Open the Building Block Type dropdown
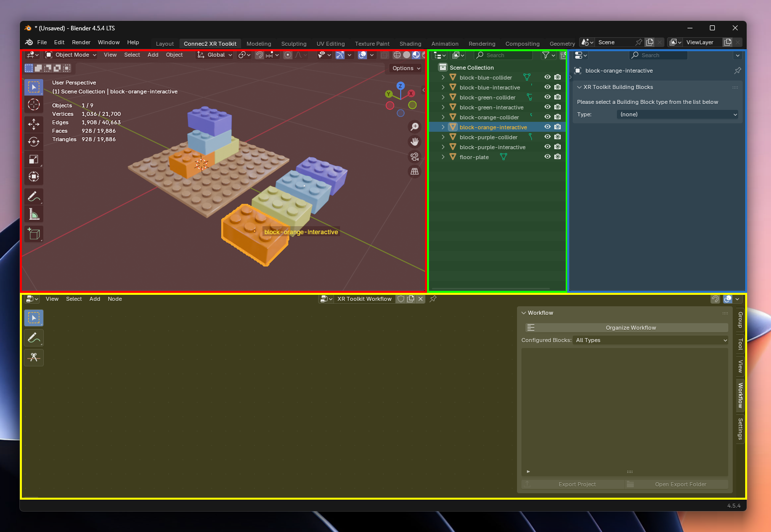This screenshot has height=532, width=771. [678, 114]
